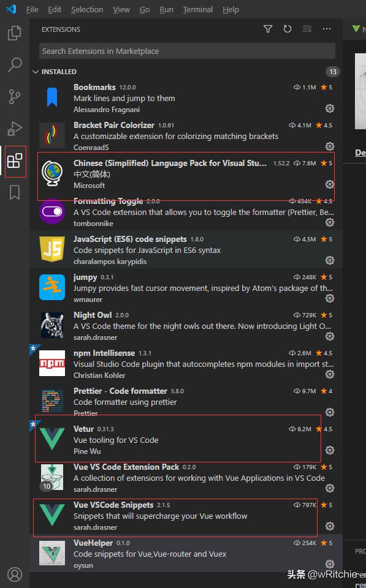Select the VueHelper extension title
The image size is (366, 588).
[x=93, y=543]
